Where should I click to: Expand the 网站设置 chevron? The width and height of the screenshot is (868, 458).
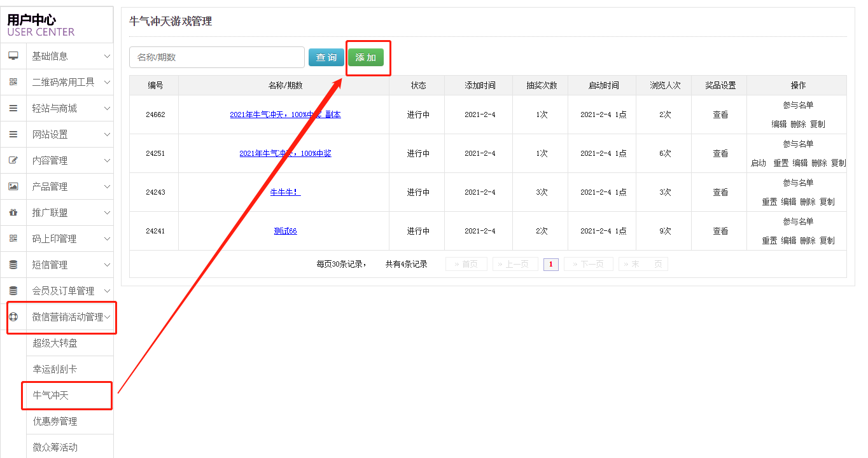[107, 134]
